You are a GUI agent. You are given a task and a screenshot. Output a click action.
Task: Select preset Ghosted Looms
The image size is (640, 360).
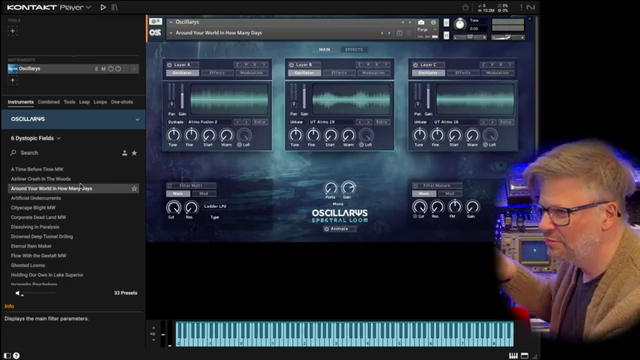click(28, 265)
